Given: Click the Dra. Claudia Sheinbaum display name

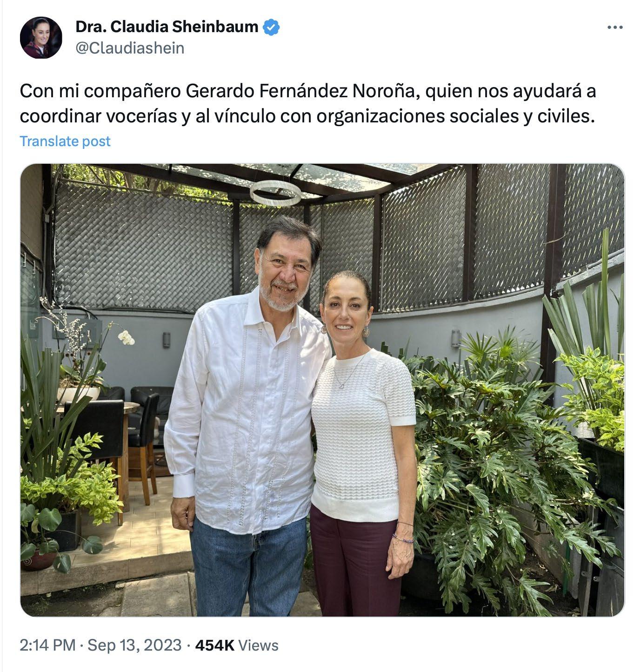Looking at the screenshot, I should [167, 27].
